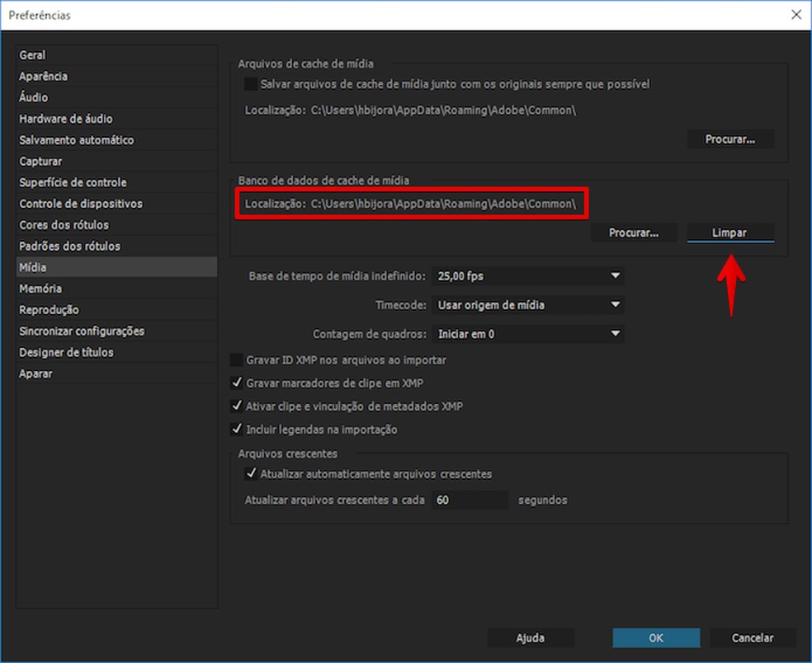Select Superfície de controle
The width and height of the screenshot is (812, 663).
[116, 182]
